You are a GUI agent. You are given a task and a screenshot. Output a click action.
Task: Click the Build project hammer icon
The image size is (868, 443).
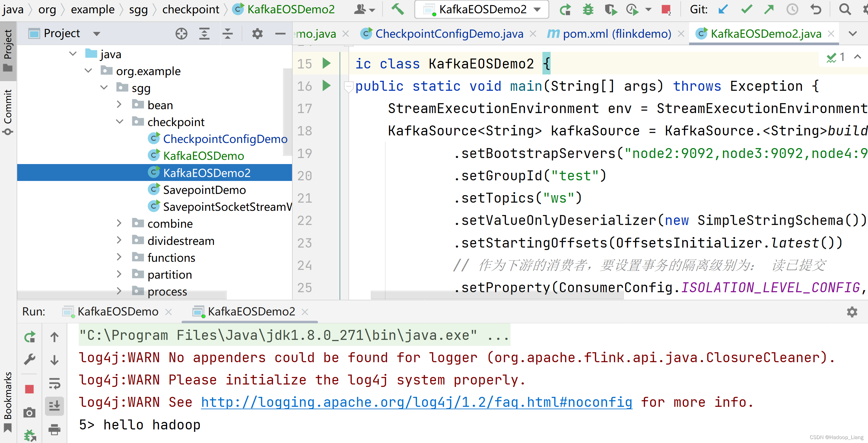(x=398, y=9)
